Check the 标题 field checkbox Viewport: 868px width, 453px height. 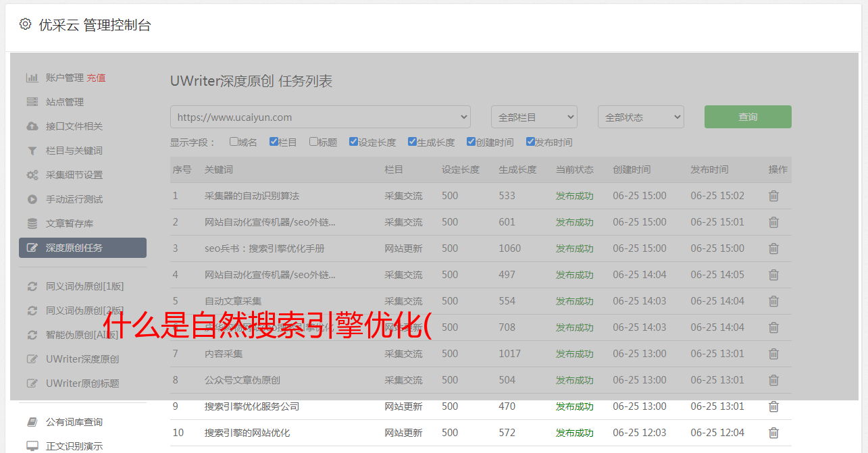313,142
